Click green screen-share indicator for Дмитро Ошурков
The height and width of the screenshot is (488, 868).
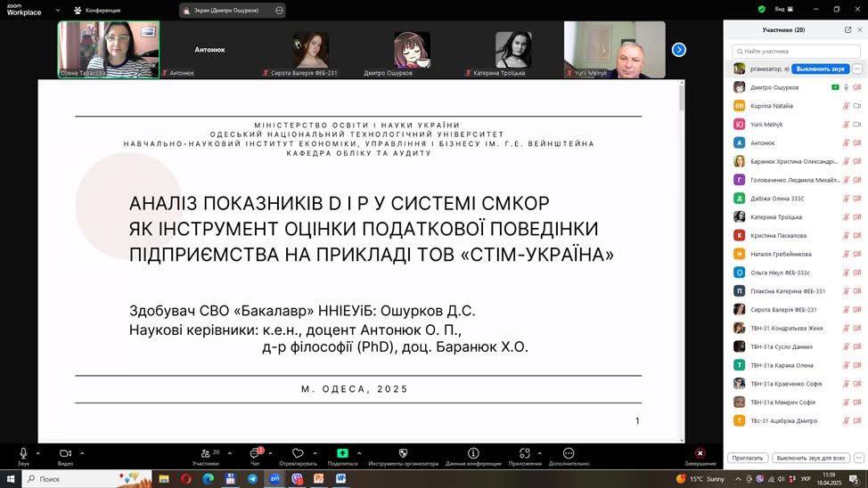(835, 87)
